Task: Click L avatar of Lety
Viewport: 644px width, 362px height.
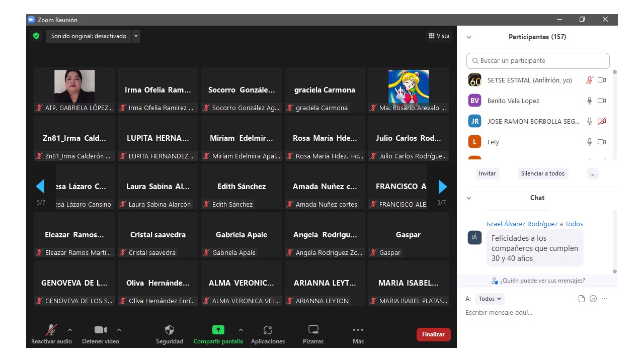Action: click(x=474, y=142)
